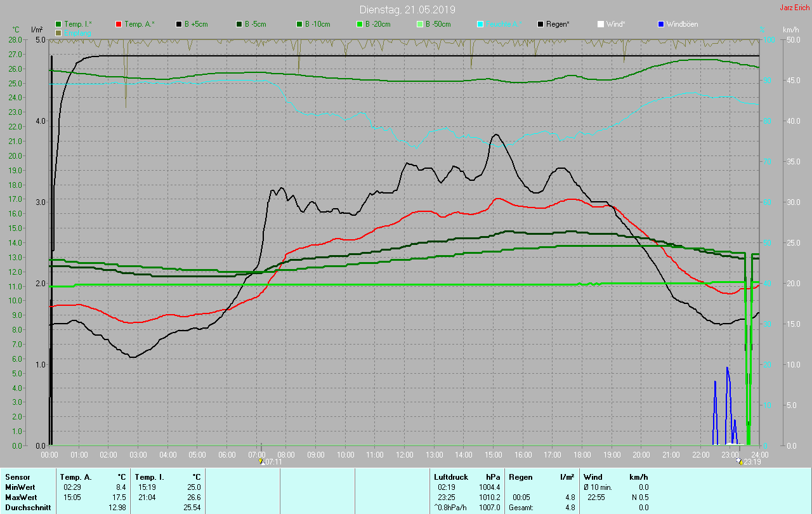Click the Luftdruck column header
This screenshot has width=812, height=514.
point(451,477)
